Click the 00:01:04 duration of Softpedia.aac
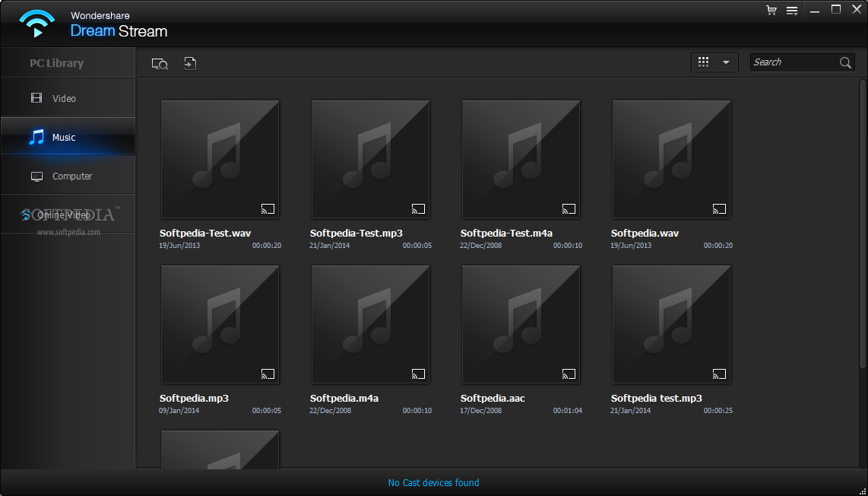This screenshot has height=496, width=868. [568, 411]
